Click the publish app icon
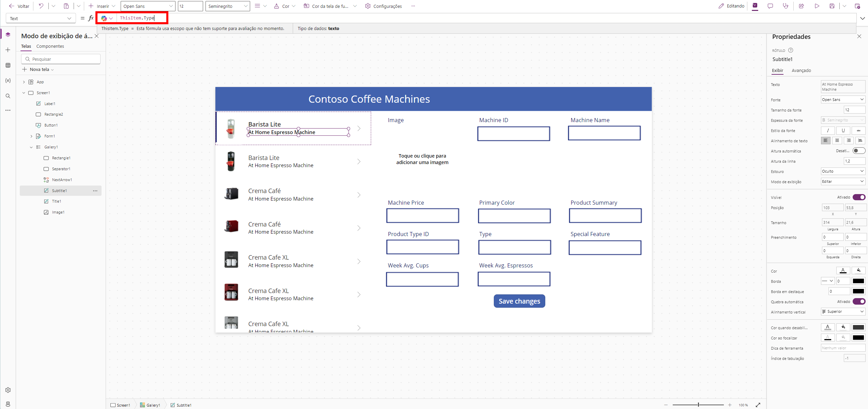The height and width of the screenshot is (409, 868). (x=857, y=6)
